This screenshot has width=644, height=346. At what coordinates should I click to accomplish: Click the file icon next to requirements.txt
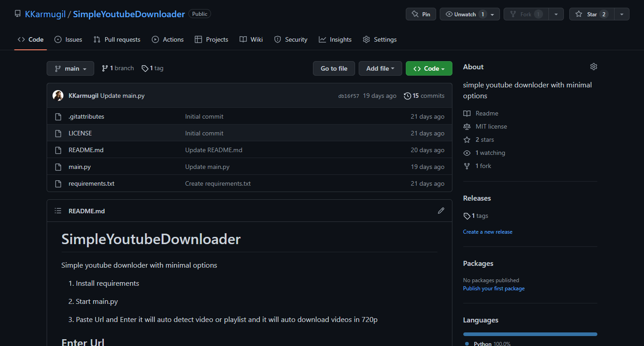[58, 183]
